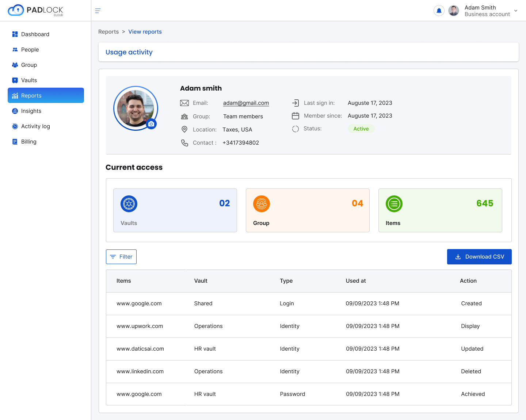Click the Reports chart icon in sidebar
The width and height of the screenshot is (526, 420).
click(x=15, y=96)
